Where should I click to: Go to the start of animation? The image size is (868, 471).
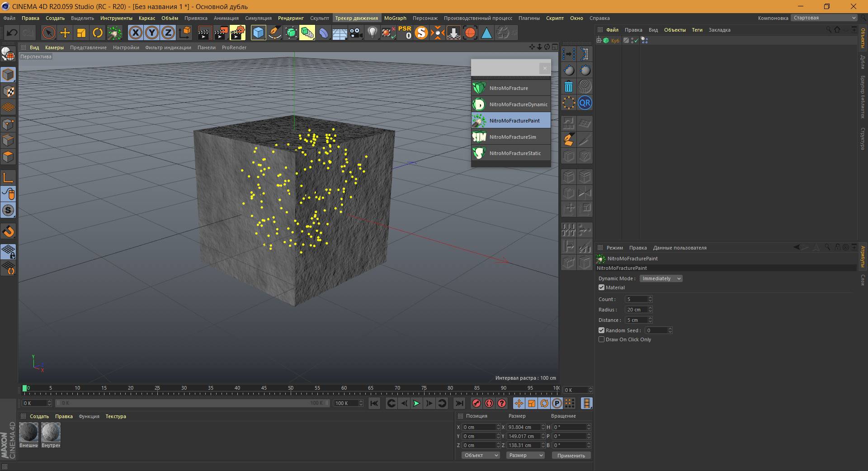click(x=374, y=403)
